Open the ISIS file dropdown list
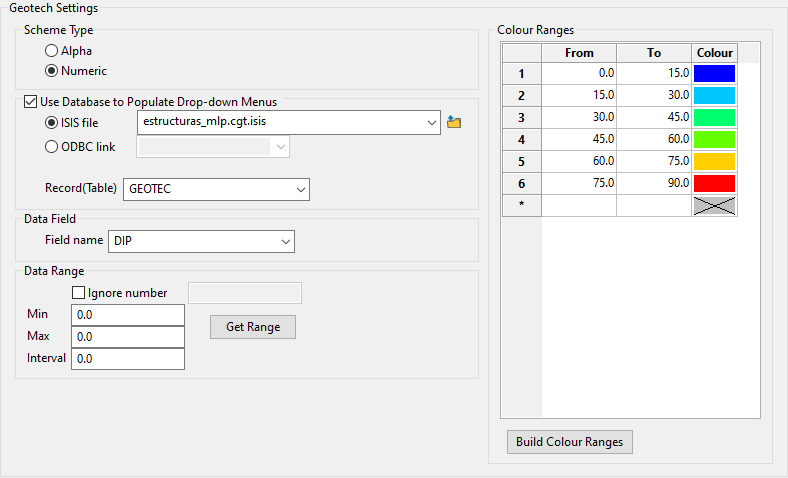The image size is (788, 478). (431, 122)
